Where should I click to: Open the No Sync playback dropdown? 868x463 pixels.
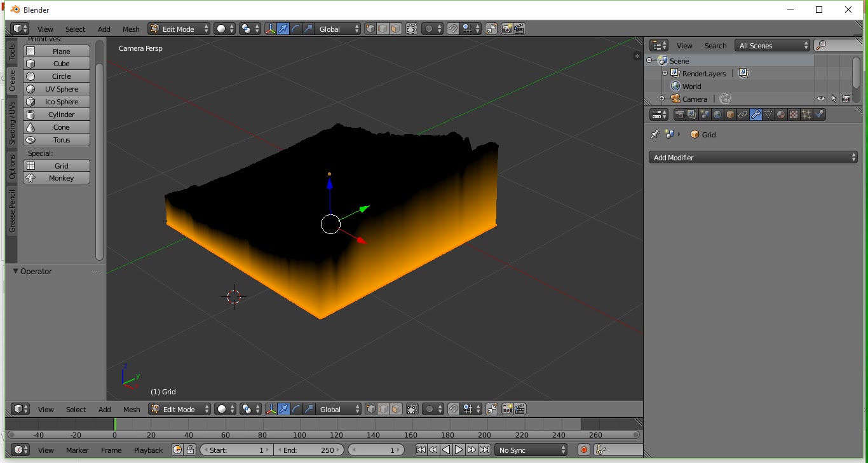pyautogui.click(x=531, y=450)
